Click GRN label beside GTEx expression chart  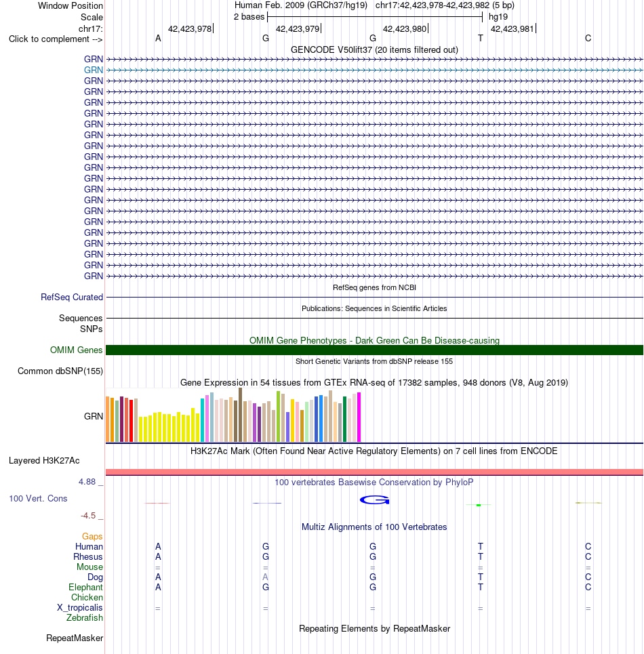pyautogui.click(x=94, y=416)
